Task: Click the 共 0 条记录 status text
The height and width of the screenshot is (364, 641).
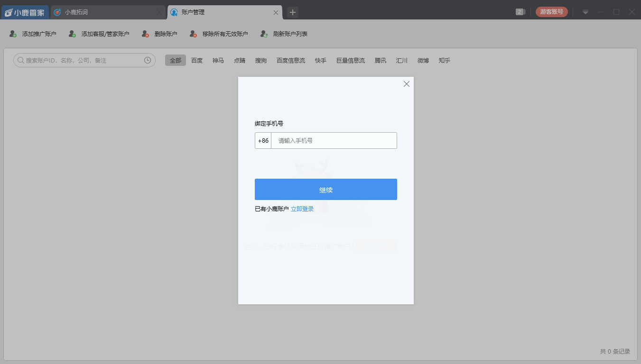Action: pos(615,352)
